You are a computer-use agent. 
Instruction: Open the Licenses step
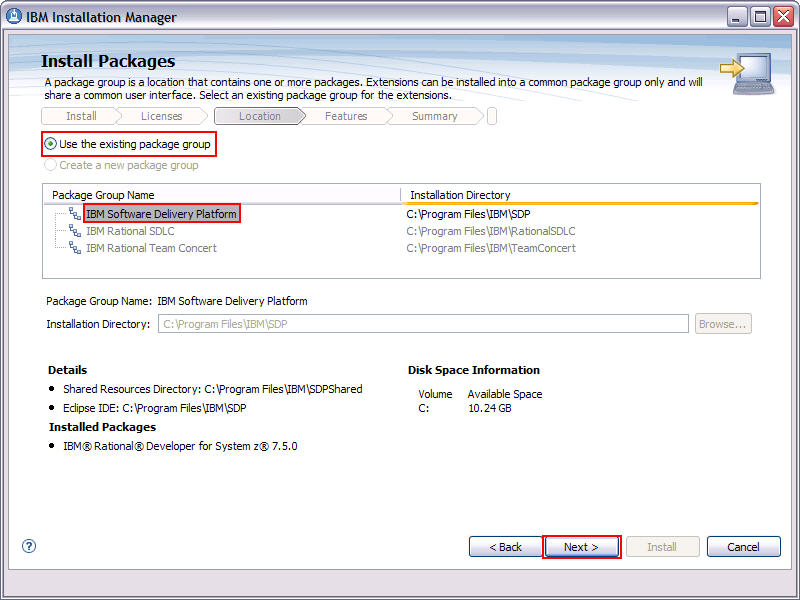click(x=161, y=116)
